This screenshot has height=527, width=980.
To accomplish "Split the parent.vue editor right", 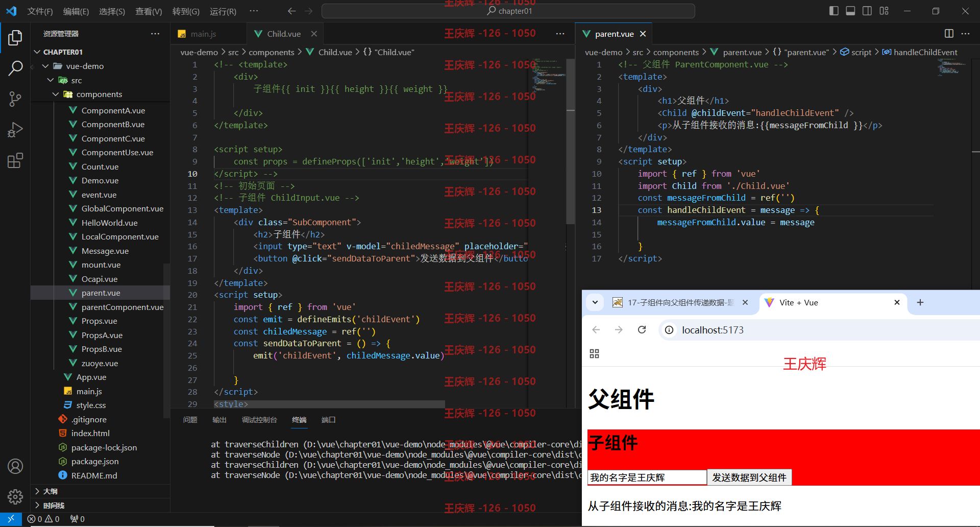I will coord(949,34).
